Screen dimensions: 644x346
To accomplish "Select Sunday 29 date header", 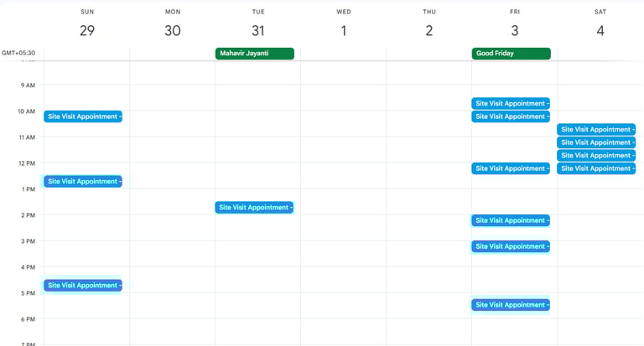I will tap(87, 31).
